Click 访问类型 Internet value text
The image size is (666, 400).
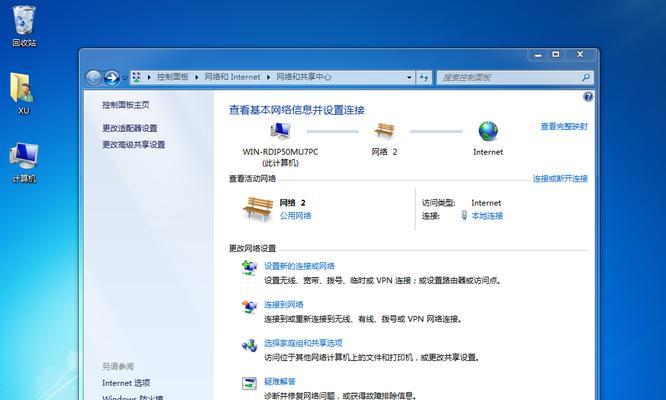(x=486, y=203)
